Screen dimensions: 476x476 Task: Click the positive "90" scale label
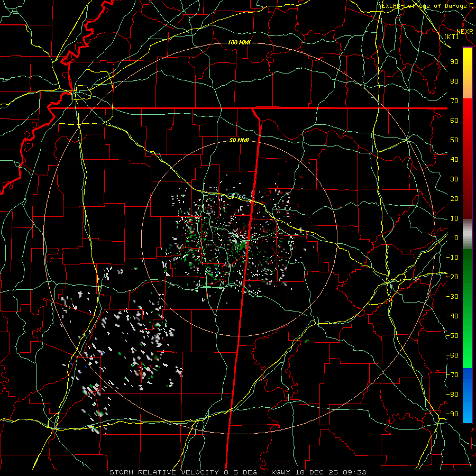tap(454, 62)
